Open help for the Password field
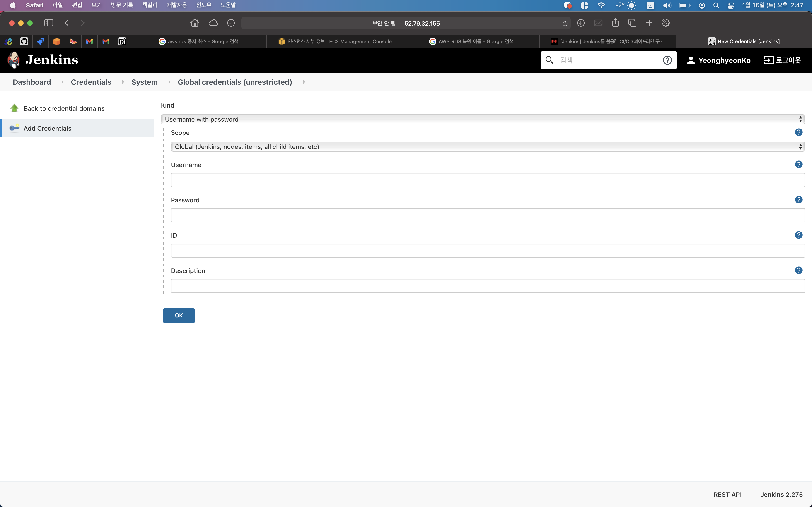Screen dimensions: 812x507 click(799, 200)
